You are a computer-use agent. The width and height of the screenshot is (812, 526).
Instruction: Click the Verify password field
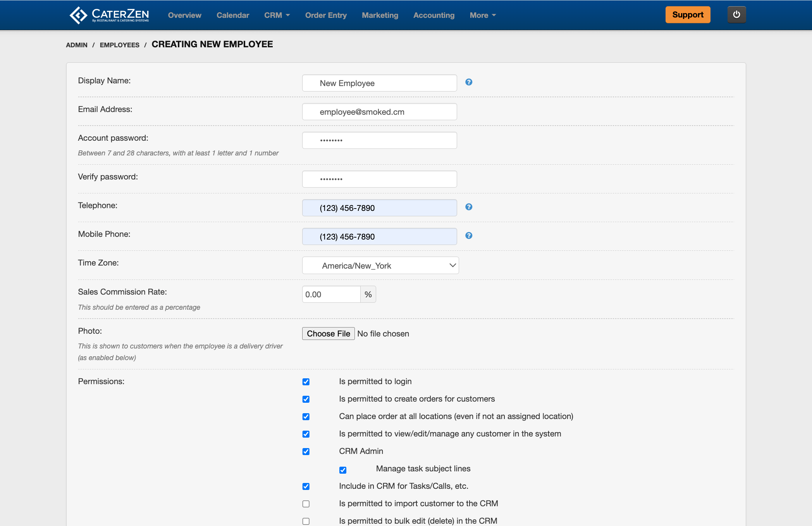[x=380, y=179]
